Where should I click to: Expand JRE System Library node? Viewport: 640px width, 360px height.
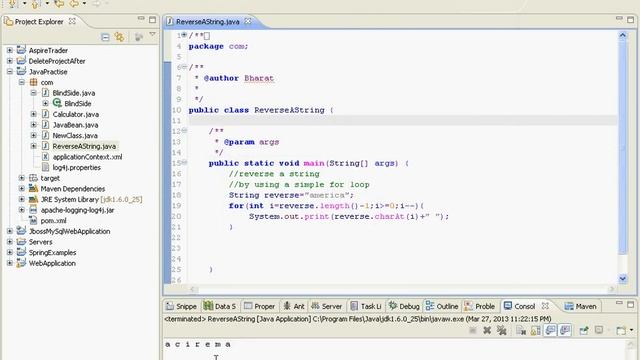[22, 199]
